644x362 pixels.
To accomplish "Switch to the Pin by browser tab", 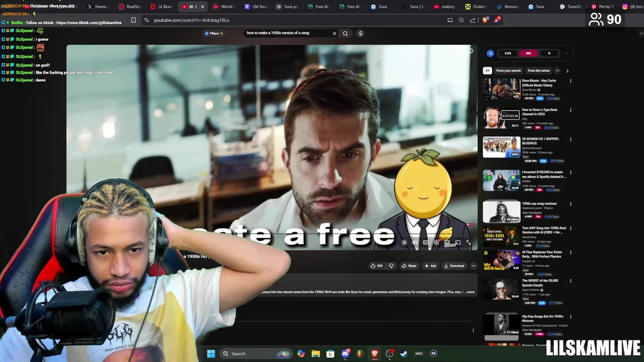I will click(x=602, y=7).
